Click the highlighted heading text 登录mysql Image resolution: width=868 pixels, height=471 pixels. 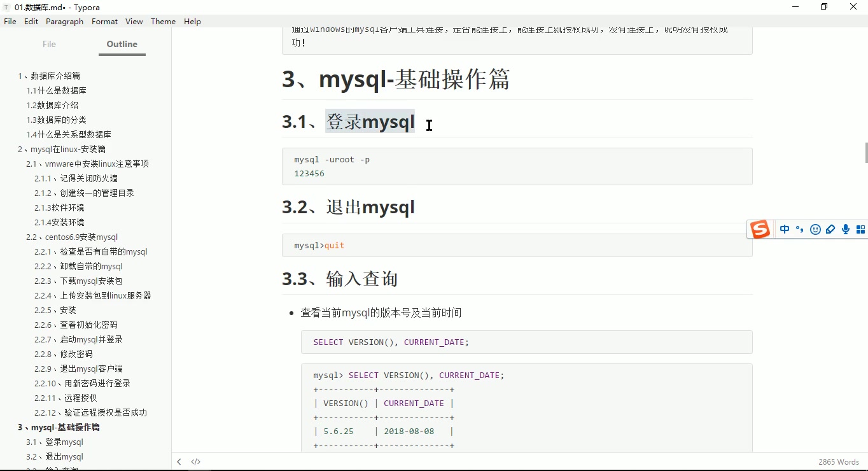[x=370, y=121]
